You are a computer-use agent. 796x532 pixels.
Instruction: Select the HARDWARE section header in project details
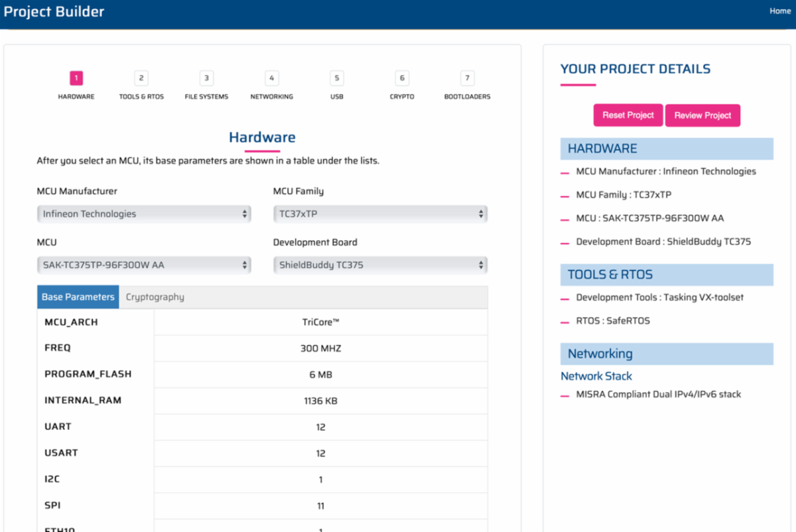coord(667,149)
